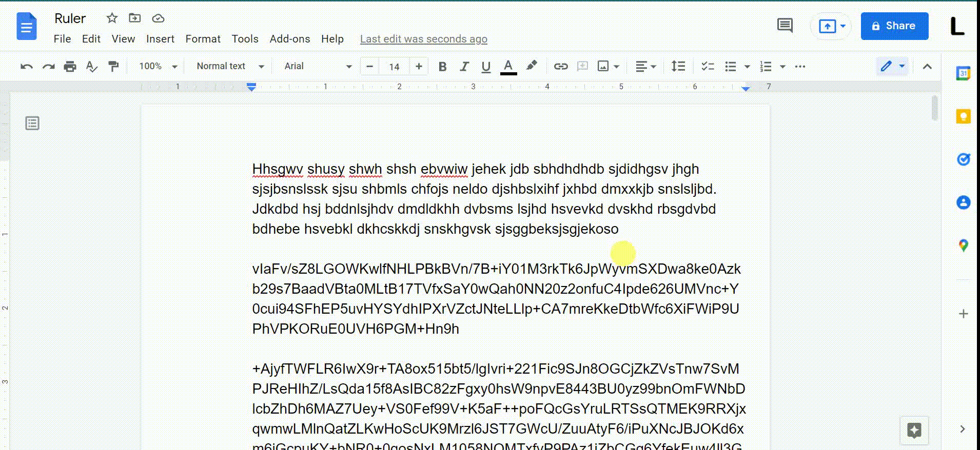The image size is (980, 450).
Task: Open the highlight color picker
Action: (532, 67)
